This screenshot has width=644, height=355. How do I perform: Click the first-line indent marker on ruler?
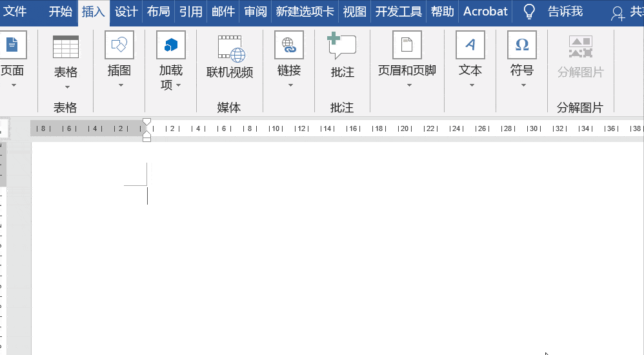(146, 121)
